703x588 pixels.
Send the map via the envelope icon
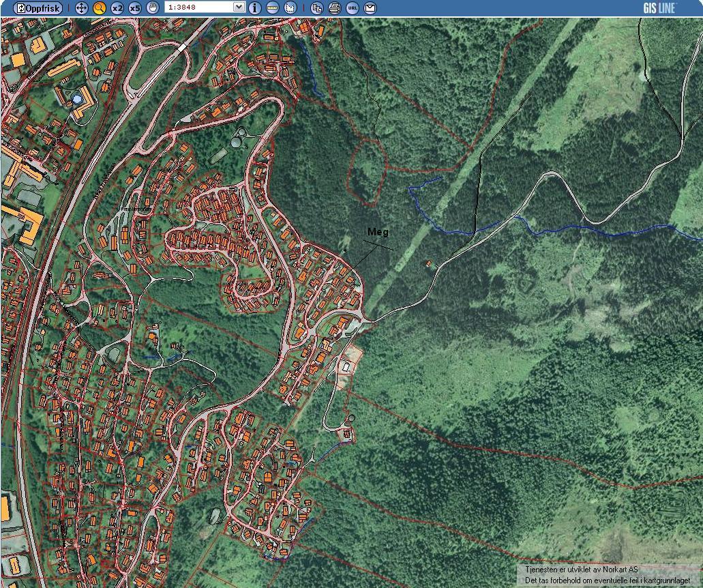point(370,8)
